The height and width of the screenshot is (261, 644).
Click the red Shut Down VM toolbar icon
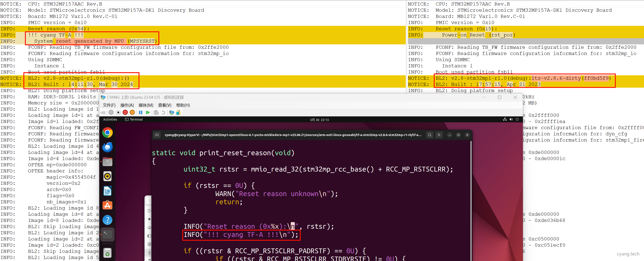pyautogui.click(x=125, y=112)
